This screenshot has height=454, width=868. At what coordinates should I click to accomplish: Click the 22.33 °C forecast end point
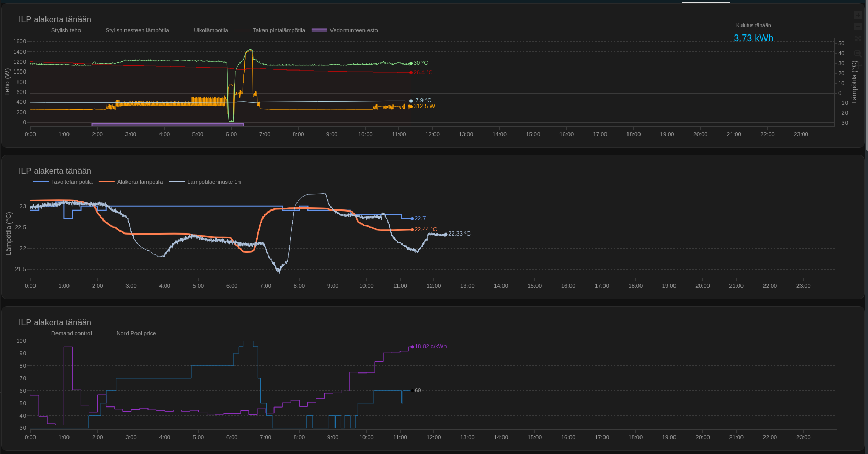(x=446, y=235)
